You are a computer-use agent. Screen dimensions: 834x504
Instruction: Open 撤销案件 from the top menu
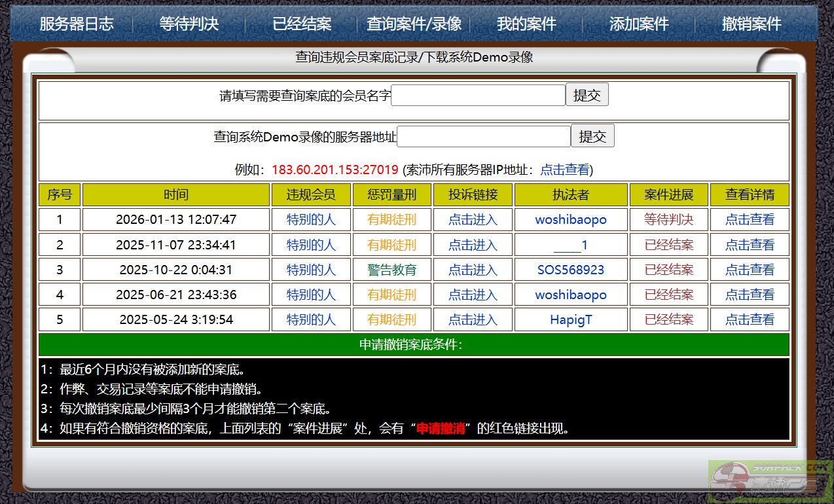click(752, 24)
